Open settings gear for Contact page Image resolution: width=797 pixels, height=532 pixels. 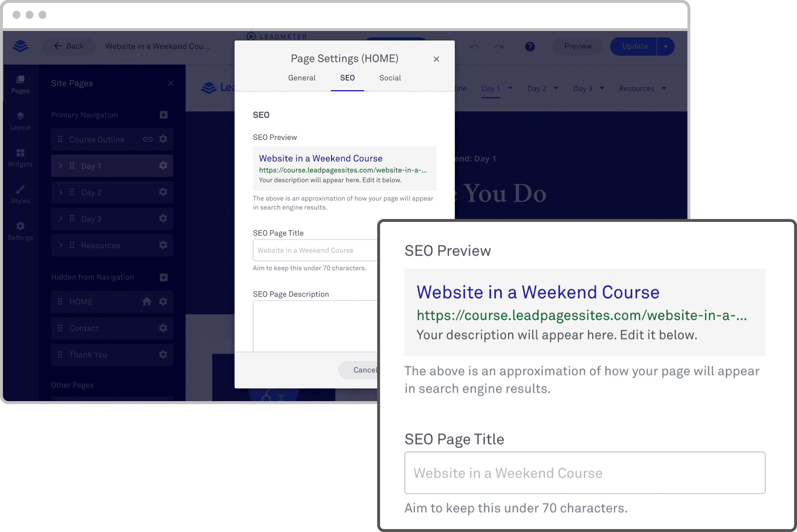163,328
